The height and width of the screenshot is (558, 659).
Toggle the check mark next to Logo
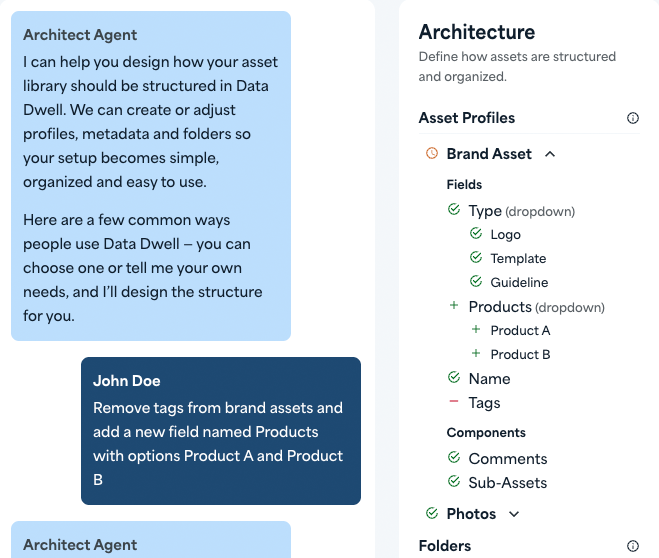pyautogui.click(x=476, y=234)
